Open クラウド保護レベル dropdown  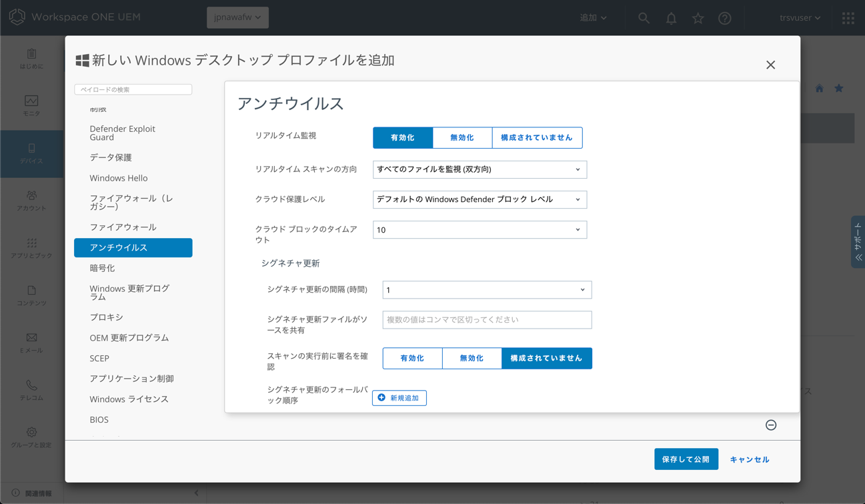coord(480,199)
